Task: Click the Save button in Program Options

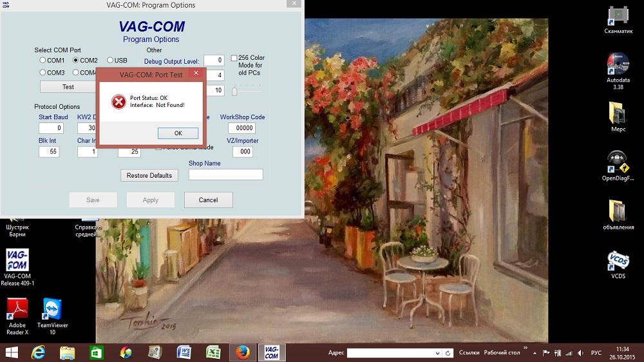Action: (x=93, y=200)
